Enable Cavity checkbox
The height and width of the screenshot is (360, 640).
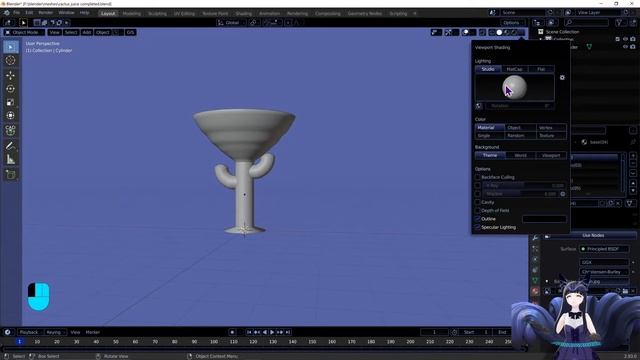click(x=478, y=202)
